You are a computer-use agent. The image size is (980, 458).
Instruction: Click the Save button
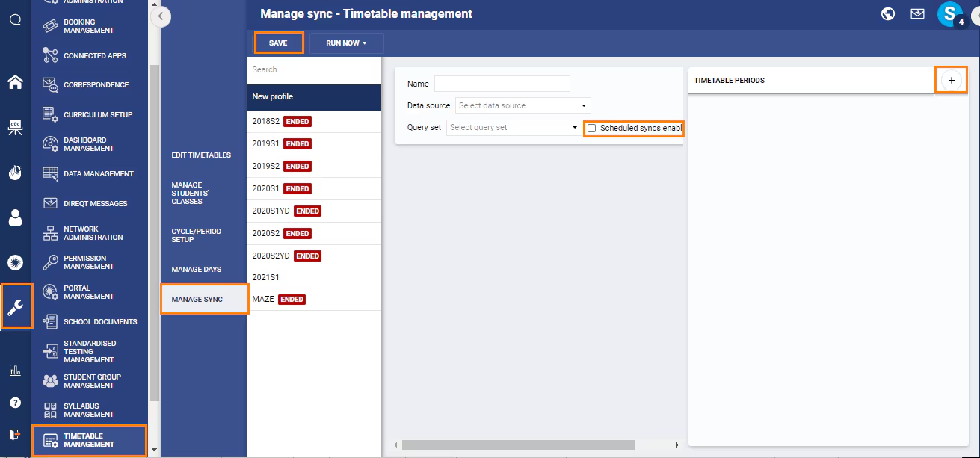click(278, 43)
